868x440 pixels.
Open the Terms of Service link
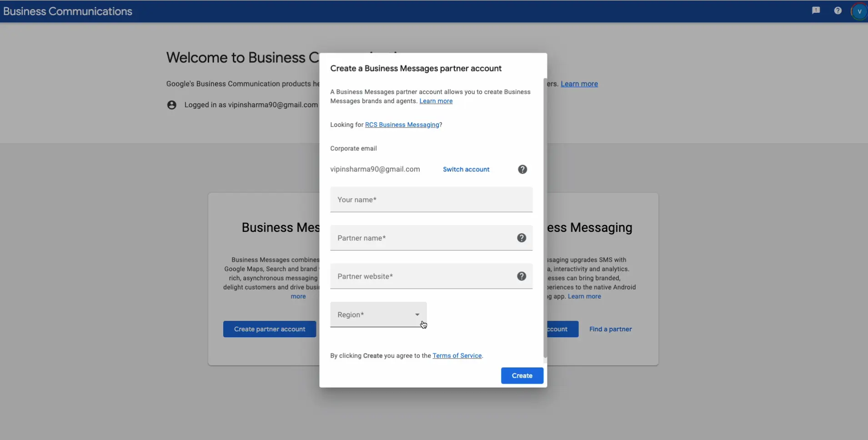457,355
